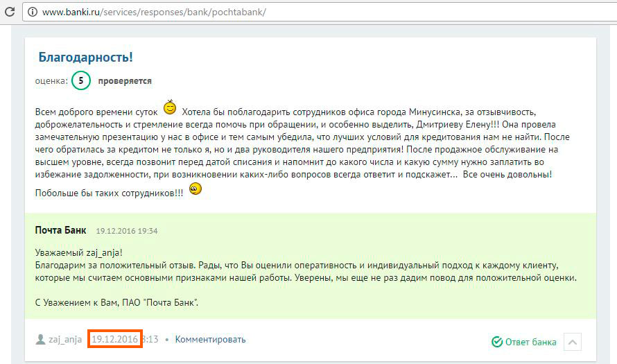Click bank reply timestamp 19.12.2016 19:34
This screenshot has height=364, width=617.
coord(127,231)
